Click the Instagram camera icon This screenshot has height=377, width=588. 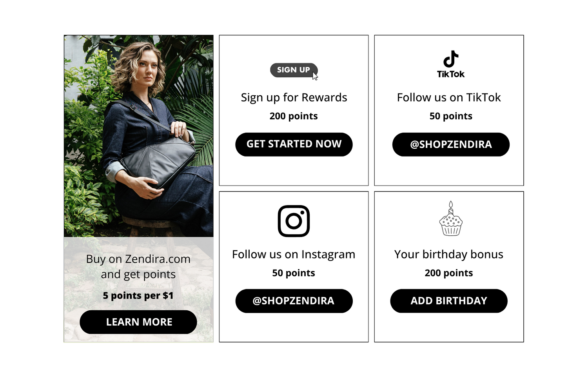[x=294, y=221]
